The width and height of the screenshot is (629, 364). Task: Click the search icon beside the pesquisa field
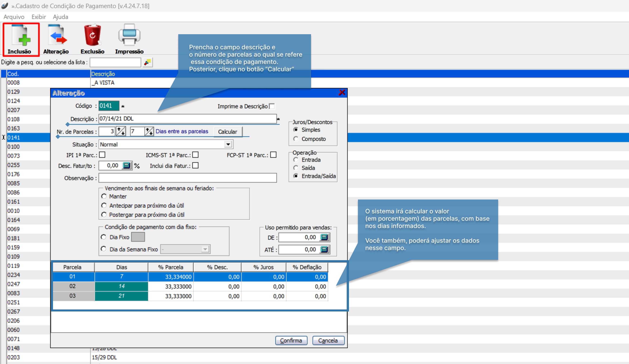148,62
